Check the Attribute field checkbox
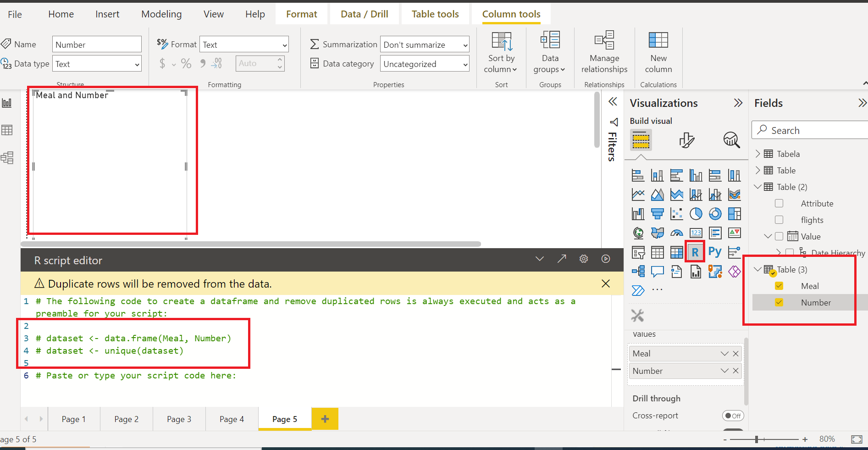Image resolution: width=868 pixels, height=450 pixels. click(x=779, y=203)
